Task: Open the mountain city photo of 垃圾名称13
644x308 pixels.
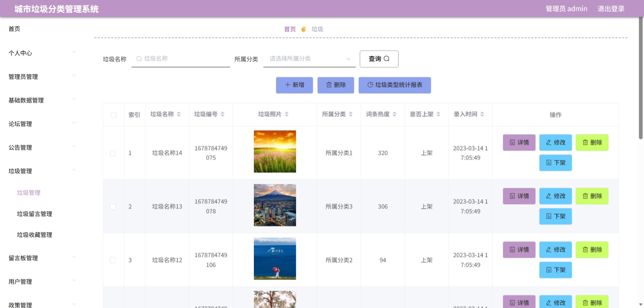Action: click(275, 205)
